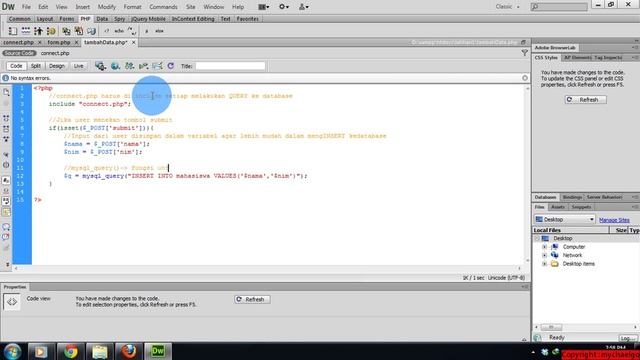Collapse the Desktop root tree node

click(537, 238)
